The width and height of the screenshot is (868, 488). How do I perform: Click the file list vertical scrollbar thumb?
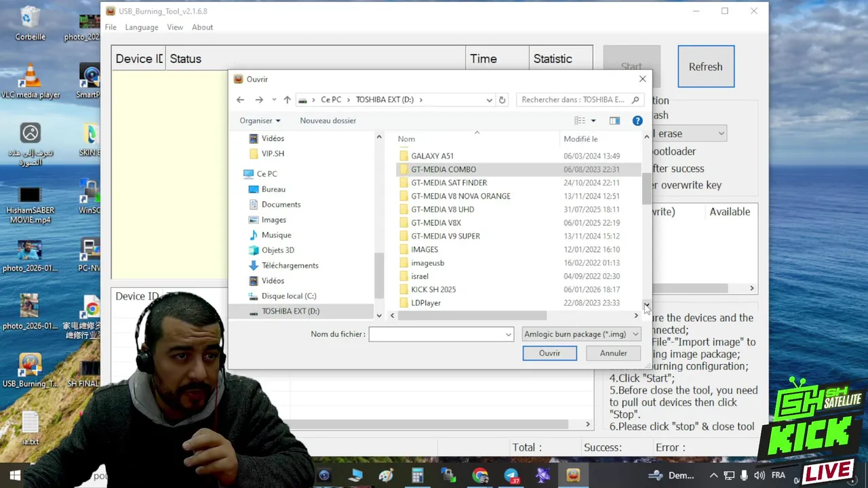click(x=646, y=188)
